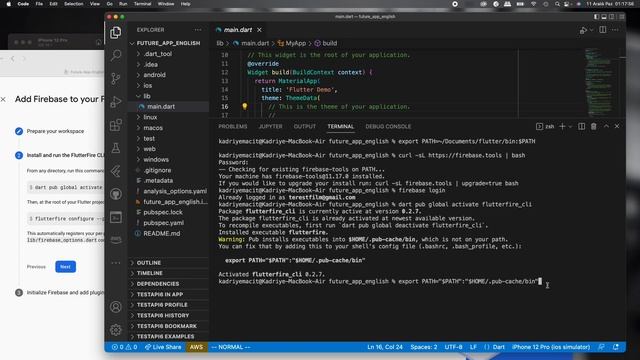This screenshot has height=360, width=640.
Task: Click errors and warnings count in status bar
Action: [124, 347]
